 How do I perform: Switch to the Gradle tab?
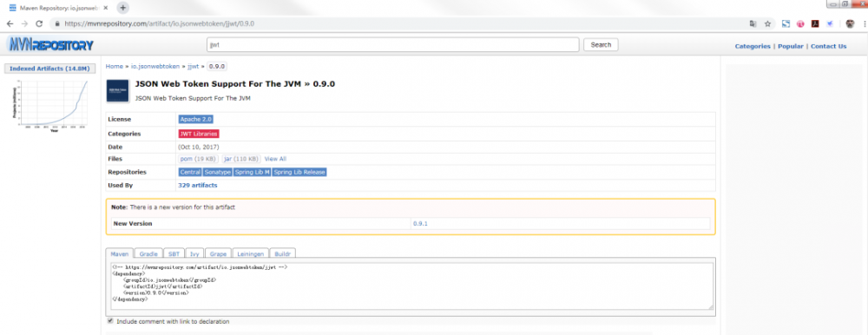click(148, 253)
